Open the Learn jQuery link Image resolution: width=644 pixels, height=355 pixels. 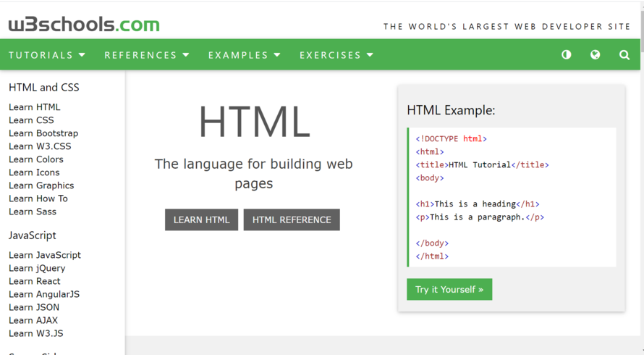coord(37,268)
